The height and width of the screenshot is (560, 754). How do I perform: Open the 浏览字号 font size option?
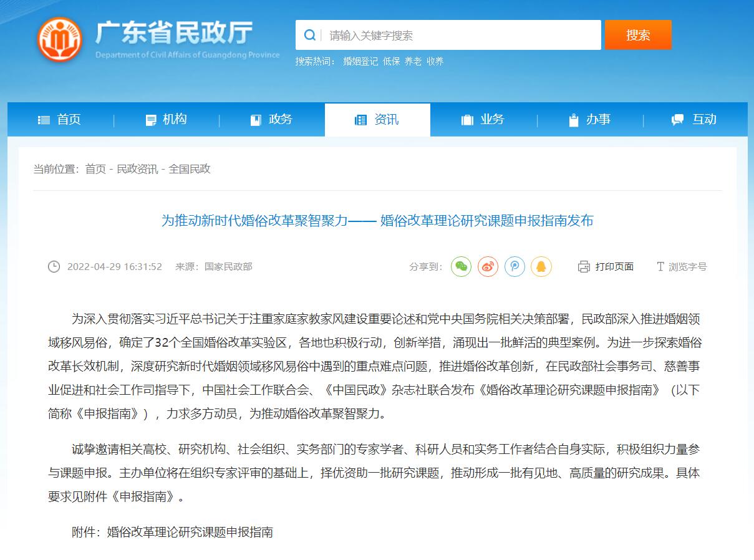682,267
